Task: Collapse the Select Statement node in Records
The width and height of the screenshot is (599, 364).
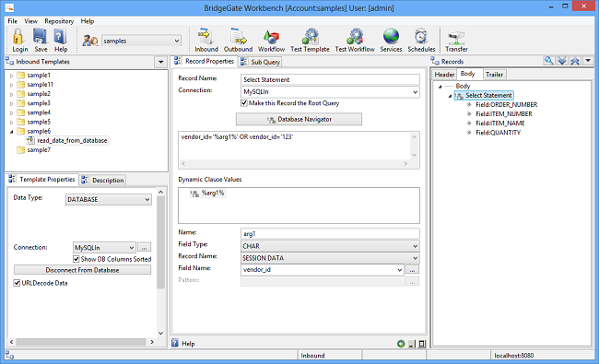Action: [450, 96]
